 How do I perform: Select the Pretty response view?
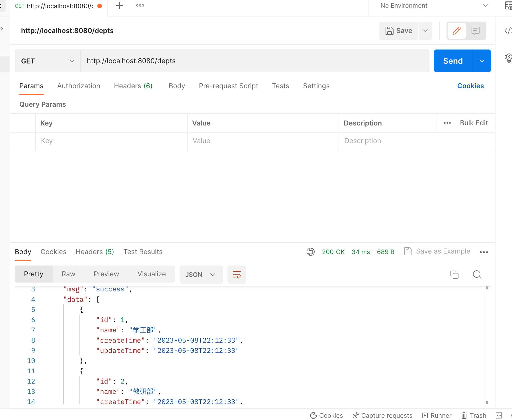tap(34, 274)
